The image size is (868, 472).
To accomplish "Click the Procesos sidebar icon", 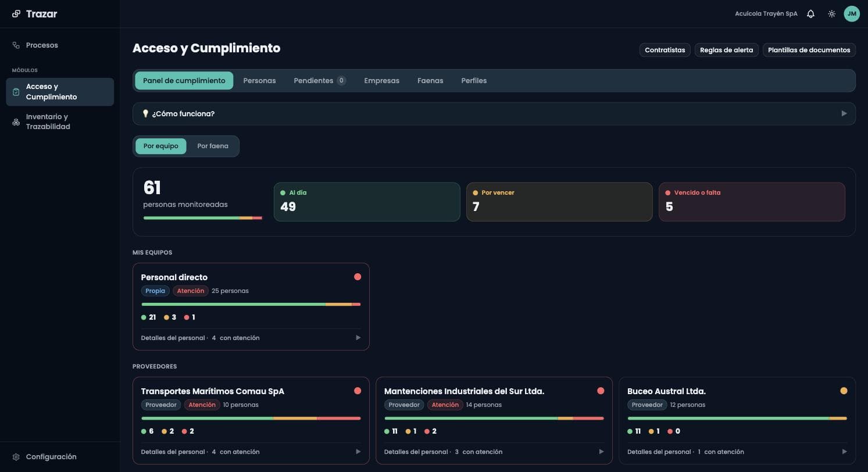I will pos(16,45).
